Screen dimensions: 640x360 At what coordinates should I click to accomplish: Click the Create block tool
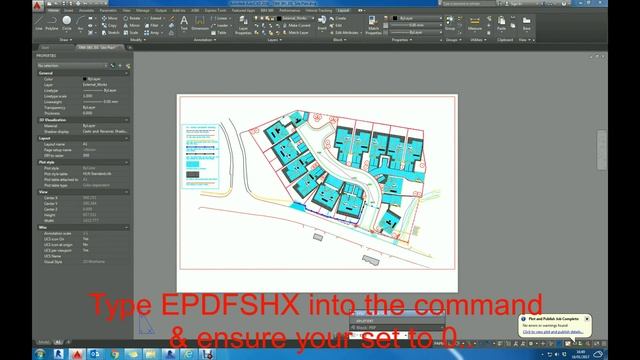[x=338, y=18]
